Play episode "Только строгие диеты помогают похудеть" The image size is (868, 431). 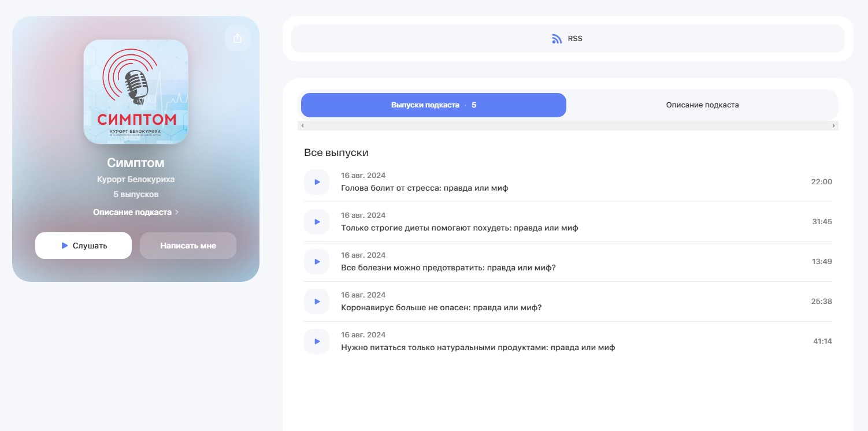point(317,222)
